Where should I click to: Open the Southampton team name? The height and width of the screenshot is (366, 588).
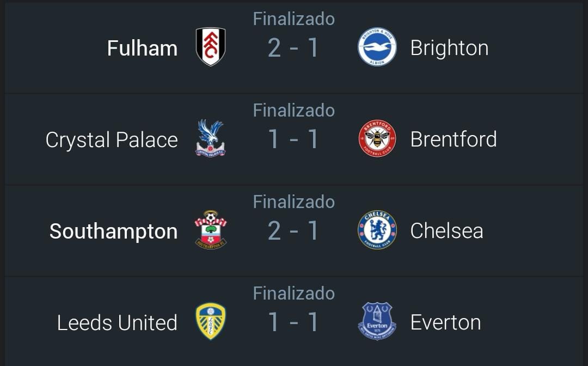(x=113, y=231)
